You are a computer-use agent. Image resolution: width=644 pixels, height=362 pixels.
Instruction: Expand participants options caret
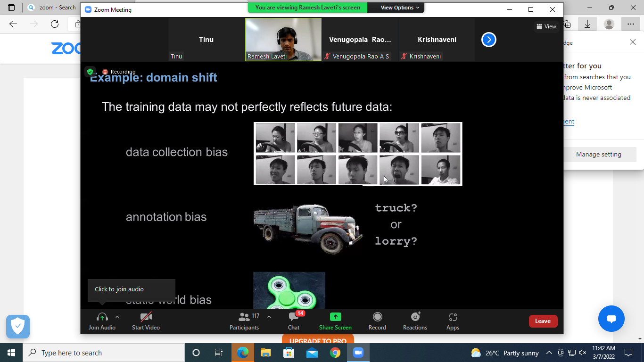tap(269, 317)
